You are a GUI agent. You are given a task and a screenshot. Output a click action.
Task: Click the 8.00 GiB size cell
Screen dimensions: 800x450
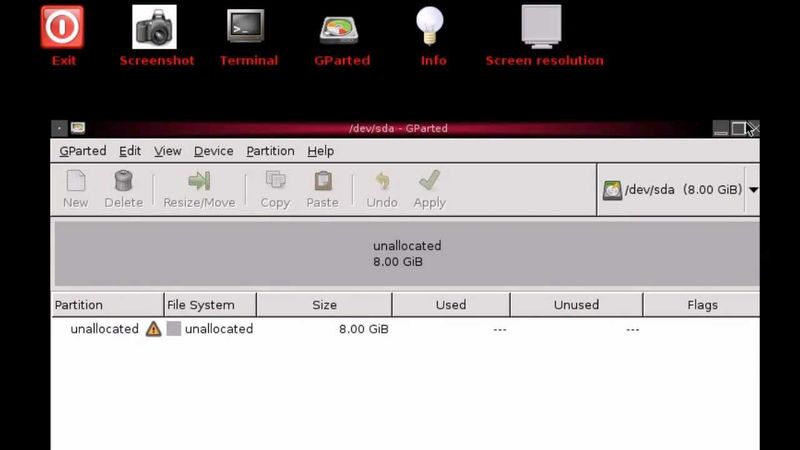click(x=363, y=329)
